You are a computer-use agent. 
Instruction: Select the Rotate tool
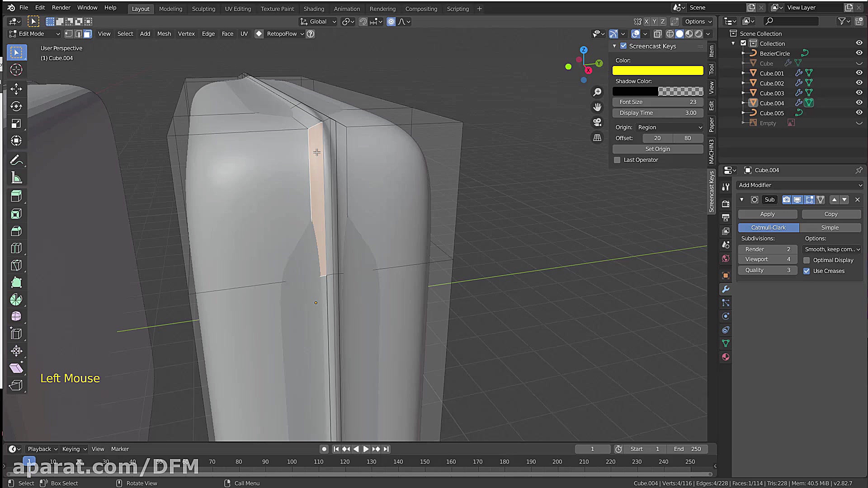(x=16, y=106)
